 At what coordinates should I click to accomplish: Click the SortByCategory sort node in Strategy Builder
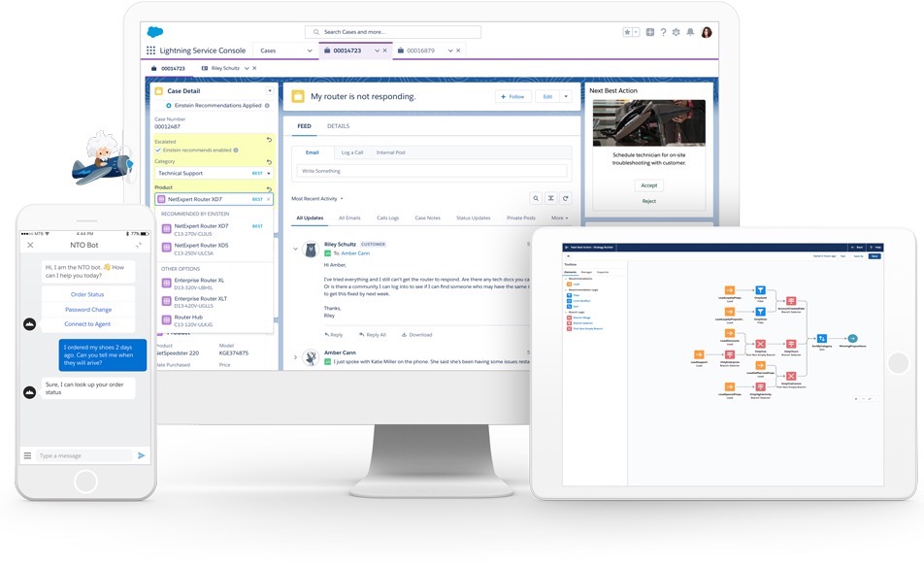[821, 339]
